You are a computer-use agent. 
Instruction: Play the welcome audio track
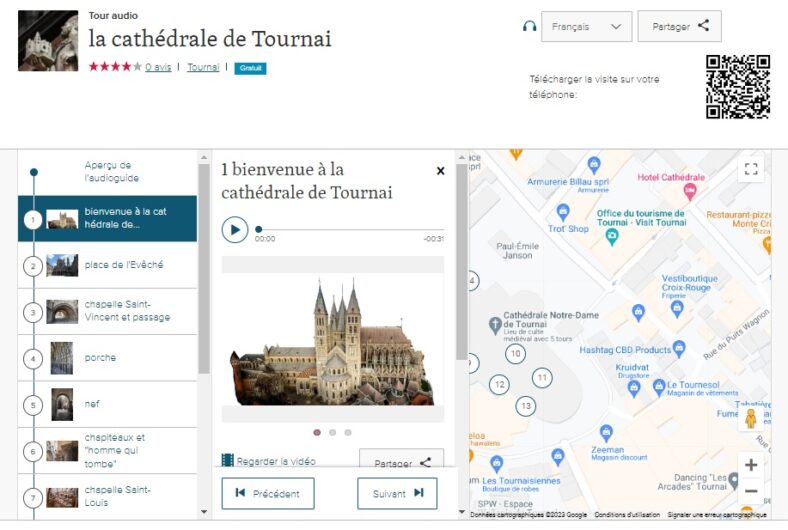coord(235,230)
